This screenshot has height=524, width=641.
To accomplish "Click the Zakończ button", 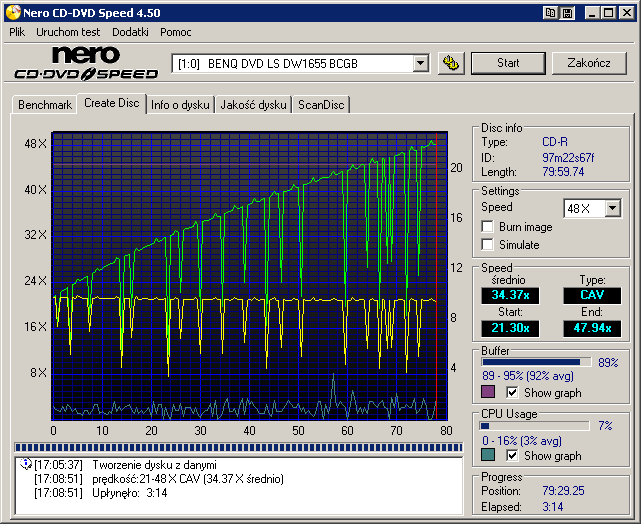I will click(589, 63).
